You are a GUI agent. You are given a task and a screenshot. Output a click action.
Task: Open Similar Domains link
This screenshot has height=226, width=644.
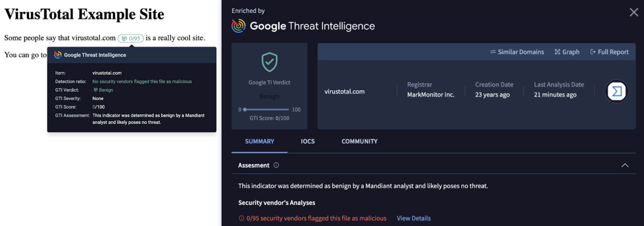pyautogui.click(x=517, y=52)
